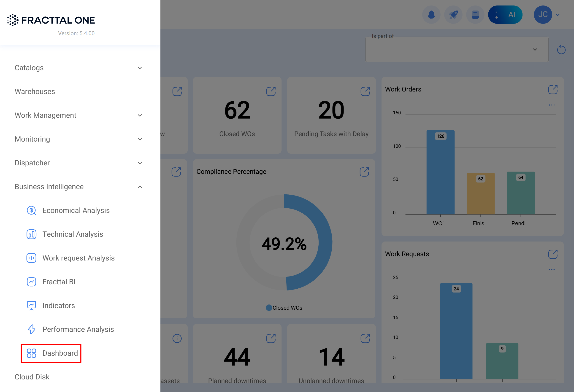Open Cloud Disk menu item

click(x=32, y=377)
